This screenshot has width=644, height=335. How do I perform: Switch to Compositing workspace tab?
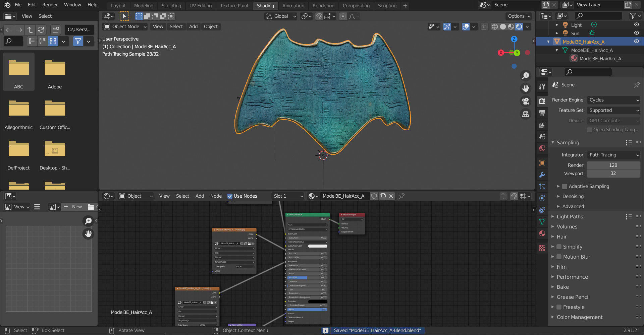356,5
